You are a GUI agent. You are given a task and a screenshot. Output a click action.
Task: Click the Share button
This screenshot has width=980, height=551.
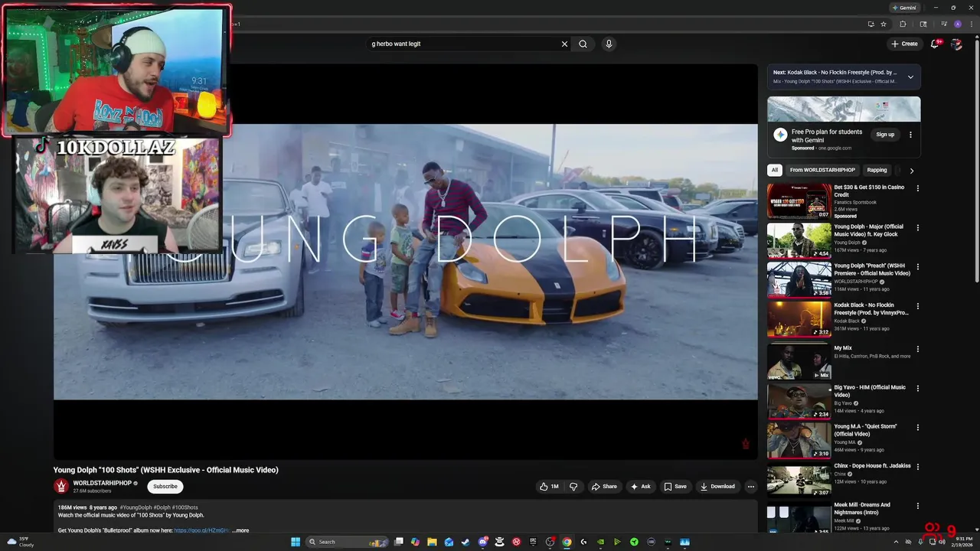(603, 487)
